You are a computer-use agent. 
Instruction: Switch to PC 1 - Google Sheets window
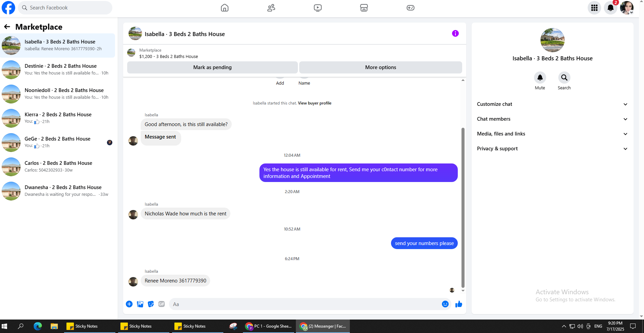pos(269,326)
